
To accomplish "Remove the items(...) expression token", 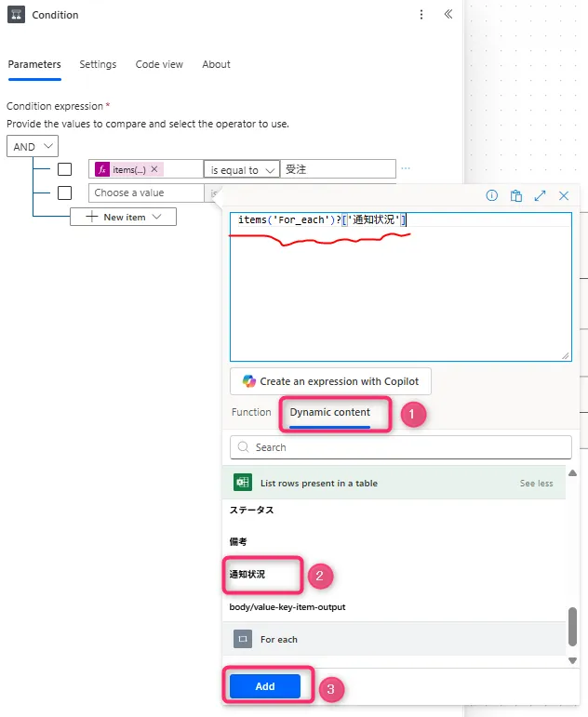I will (x=154, y=170).
